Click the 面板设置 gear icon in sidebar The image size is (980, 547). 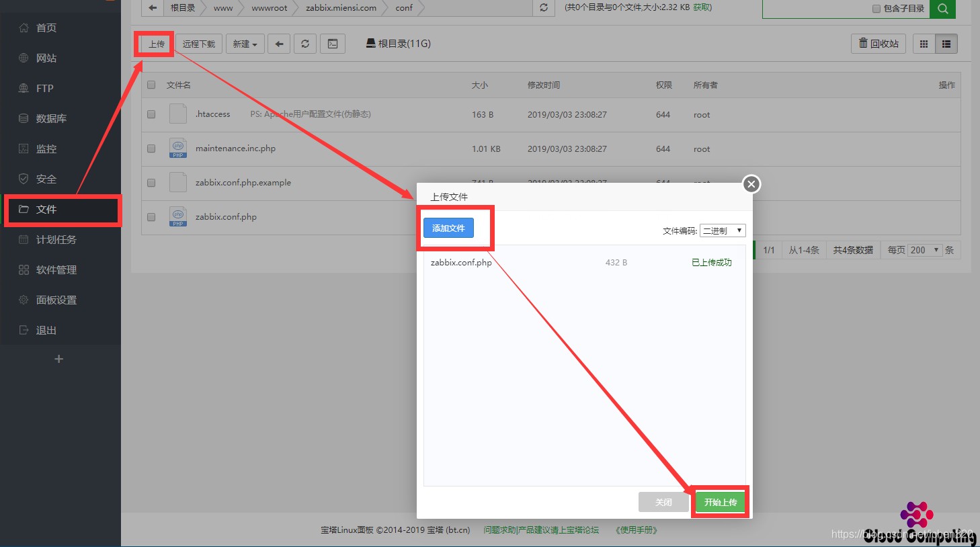pos(24,300)
